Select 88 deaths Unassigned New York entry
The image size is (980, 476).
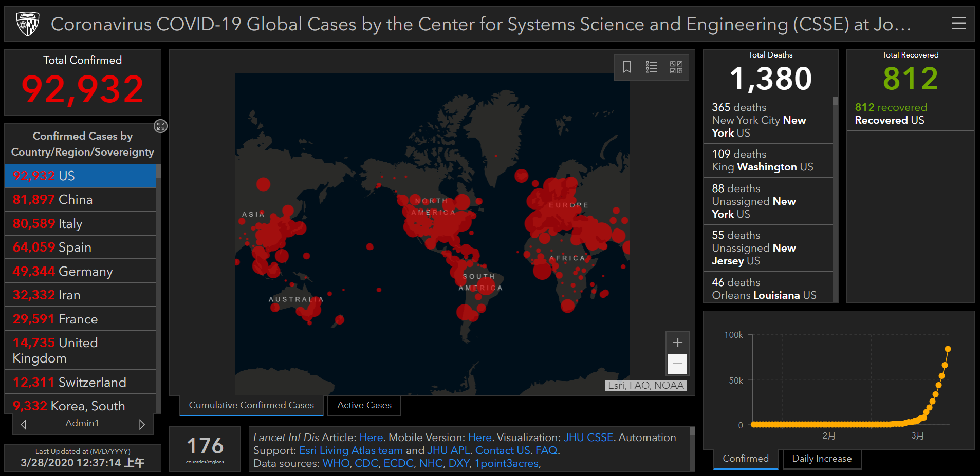[x=768, y=201]
